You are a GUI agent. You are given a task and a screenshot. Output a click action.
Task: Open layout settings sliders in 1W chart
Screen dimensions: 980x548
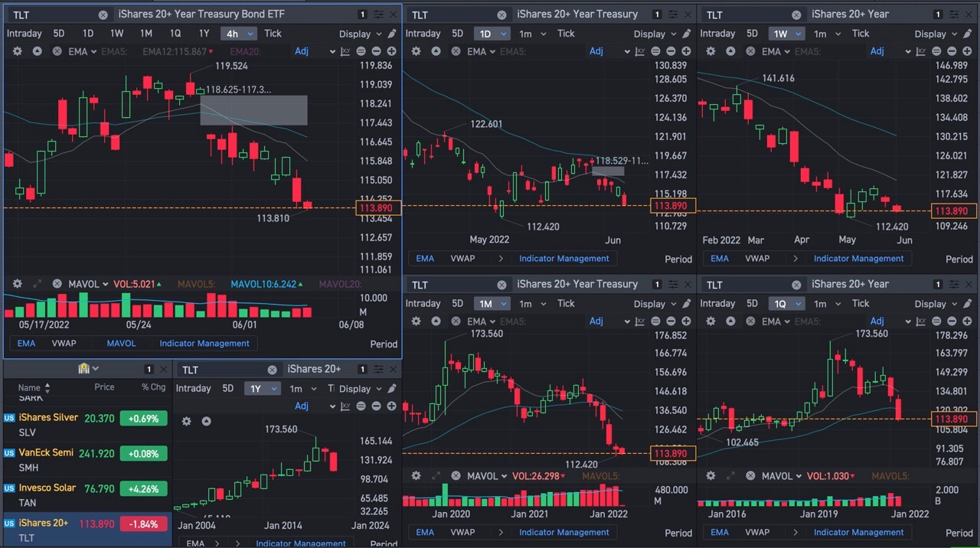[x=953, y=15]
